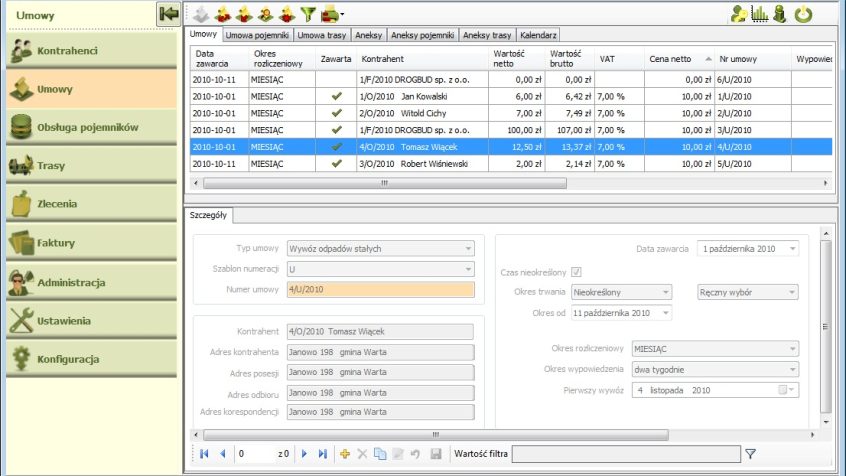Switch to the Aneksy tab
Screen dimensions: 846x476
(x=369, y=35)
